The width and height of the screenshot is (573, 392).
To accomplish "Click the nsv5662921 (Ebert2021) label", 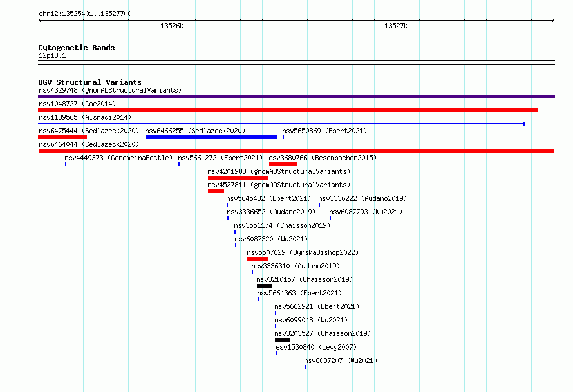I will [317, 306].
